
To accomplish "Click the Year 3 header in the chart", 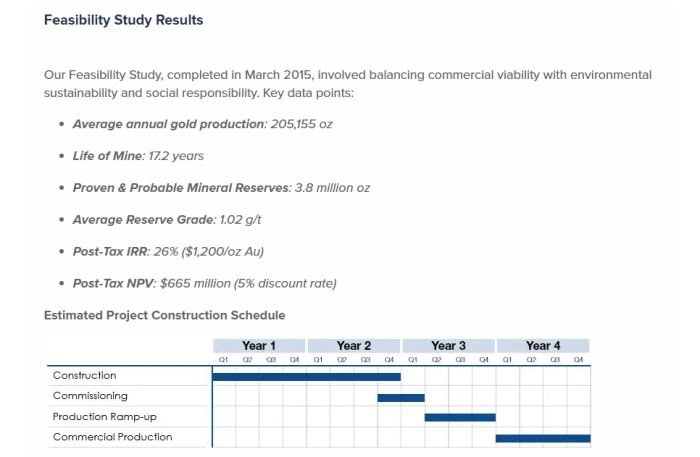I will (x=448, y=345).
